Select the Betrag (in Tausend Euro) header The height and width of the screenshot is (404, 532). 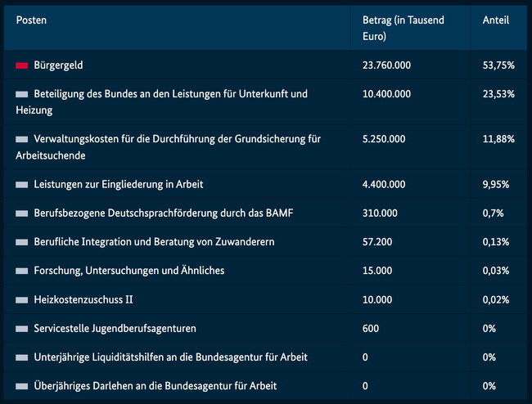point(403,28)
